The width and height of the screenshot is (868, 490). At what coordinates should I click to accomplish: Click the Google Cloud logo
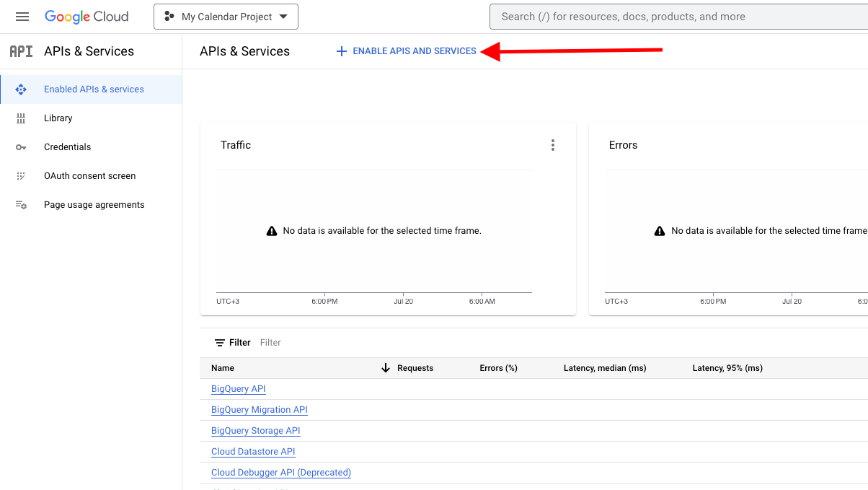[87, 17]
